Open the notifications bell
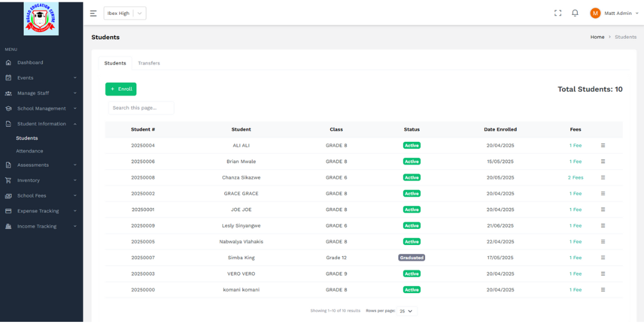This screenshot has width=644, height=323. pos(575,13)
